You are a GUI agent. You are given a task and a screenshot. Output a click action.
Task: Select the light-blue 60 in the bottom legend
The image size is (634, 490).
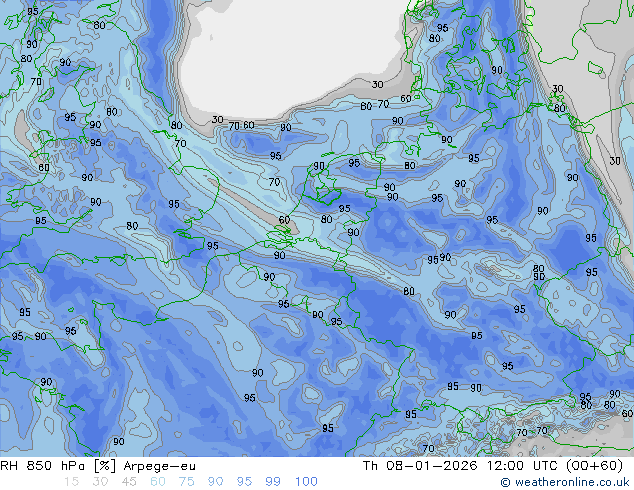(158, 482)
